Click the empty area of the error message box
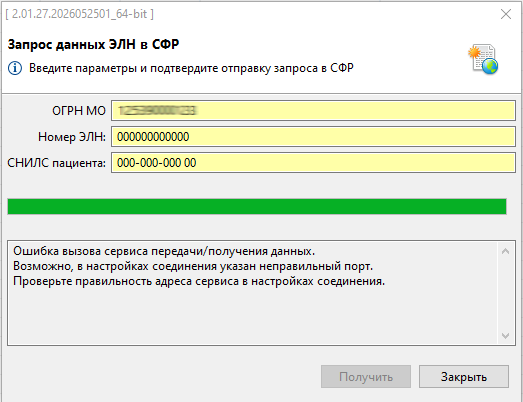Viewport: 523px width, 402px height. click(253, 316)
